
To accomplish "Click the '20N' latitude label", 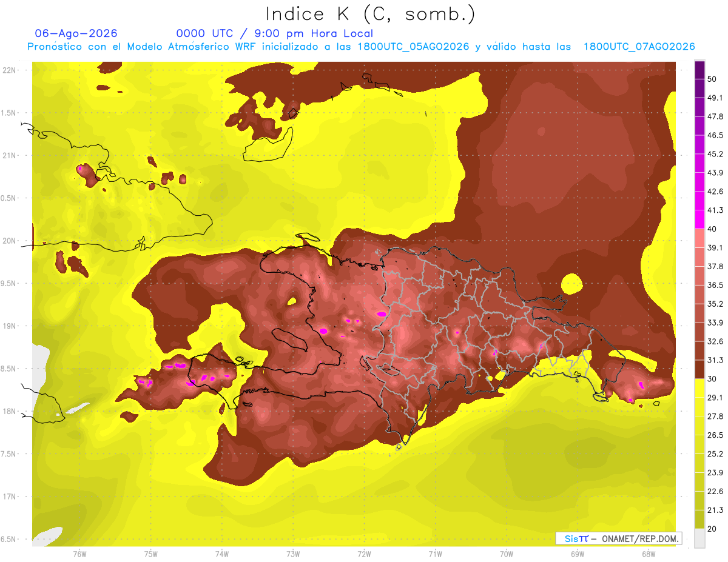I will pos(10,241).
